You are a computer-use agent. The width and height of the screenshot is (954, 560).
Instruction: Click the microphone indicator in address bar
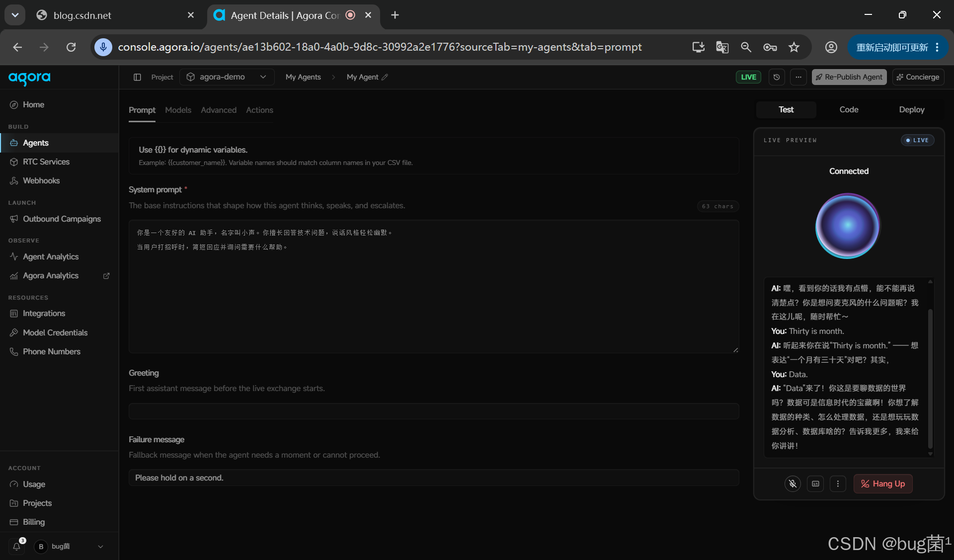103,47
